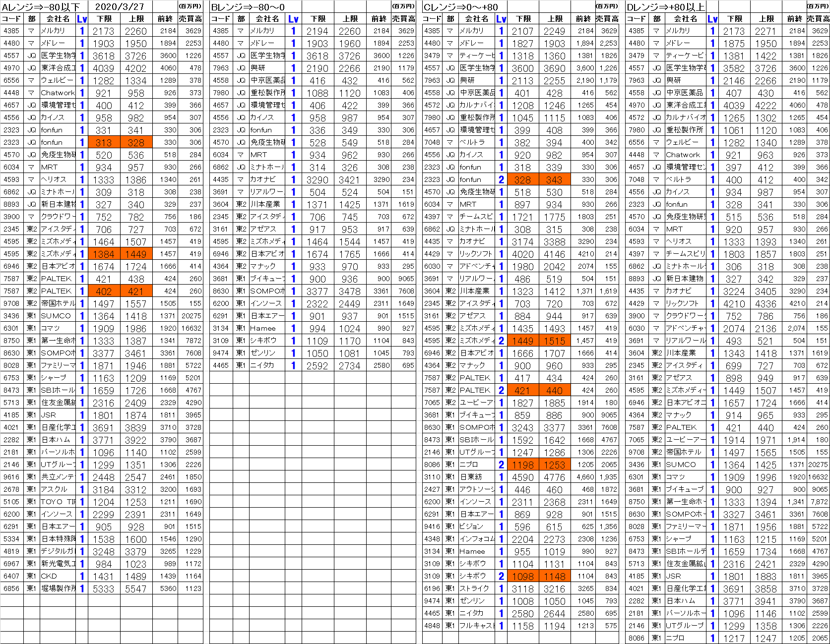Click the code cell '6407'
The height and width of the screenshot is (644, 830).
point(11,576)
